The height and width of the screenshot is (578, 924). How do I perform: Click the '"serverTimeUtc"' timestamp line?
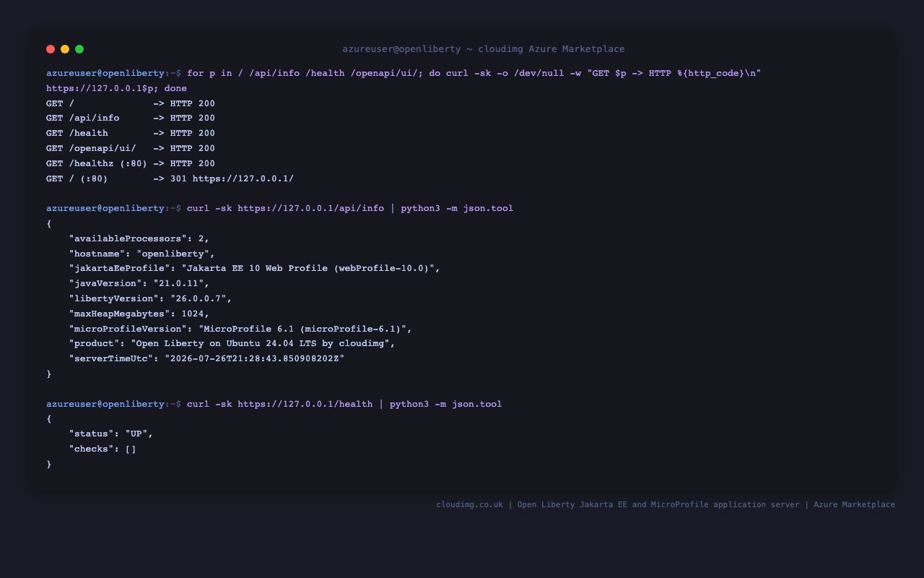[x=206, y=358]
